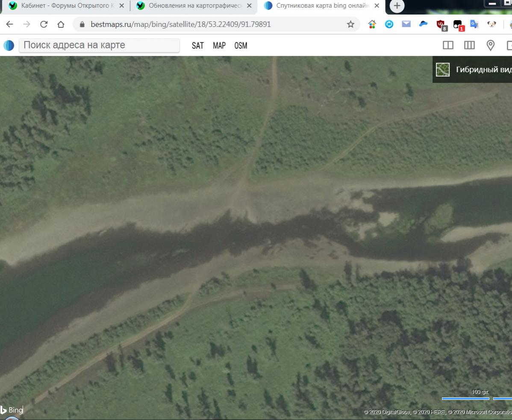The image size is (512, 420).
Task: Go to the browser home page
Action: coord(61,24)
